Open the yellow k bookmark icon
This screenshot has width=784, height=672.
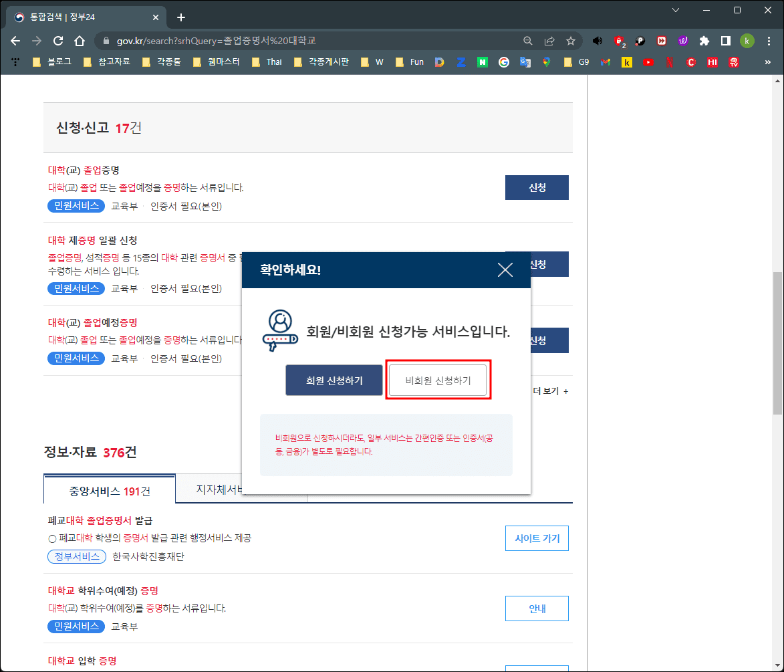627,62
